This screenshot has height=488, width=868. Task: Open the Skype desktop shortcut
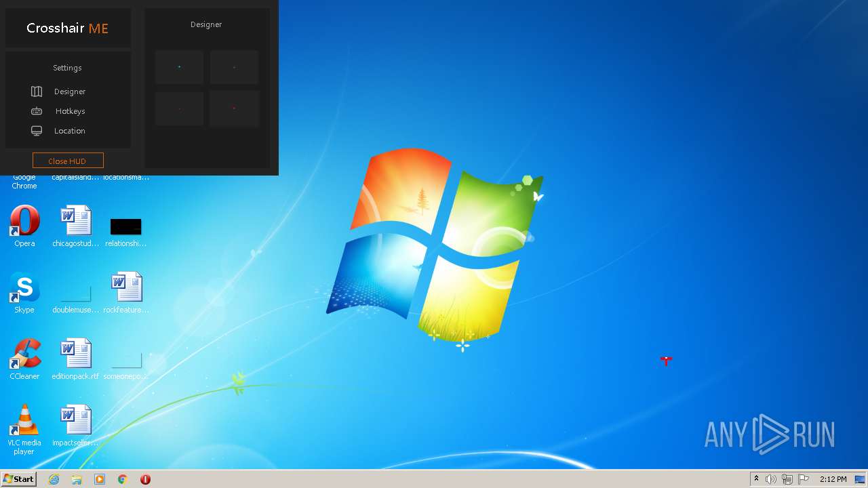click(x=24, y=292)
